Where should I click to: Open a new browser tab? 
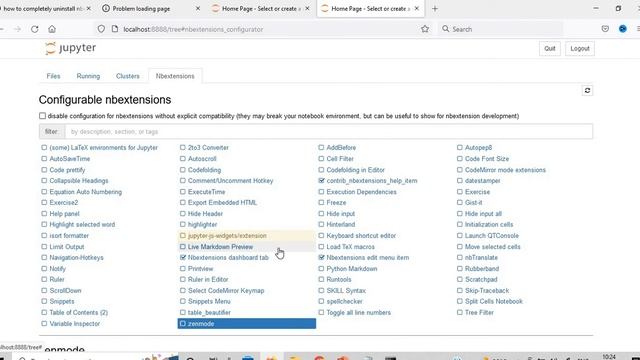click(435, 9)
